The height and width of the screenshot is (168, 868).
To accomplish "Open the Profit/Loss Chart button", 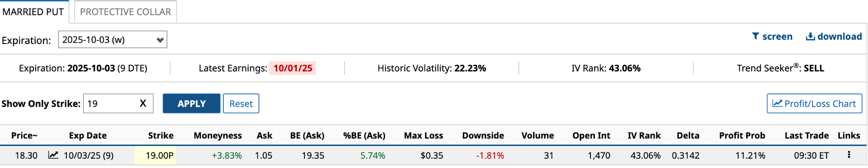I will tap(814, 103).
